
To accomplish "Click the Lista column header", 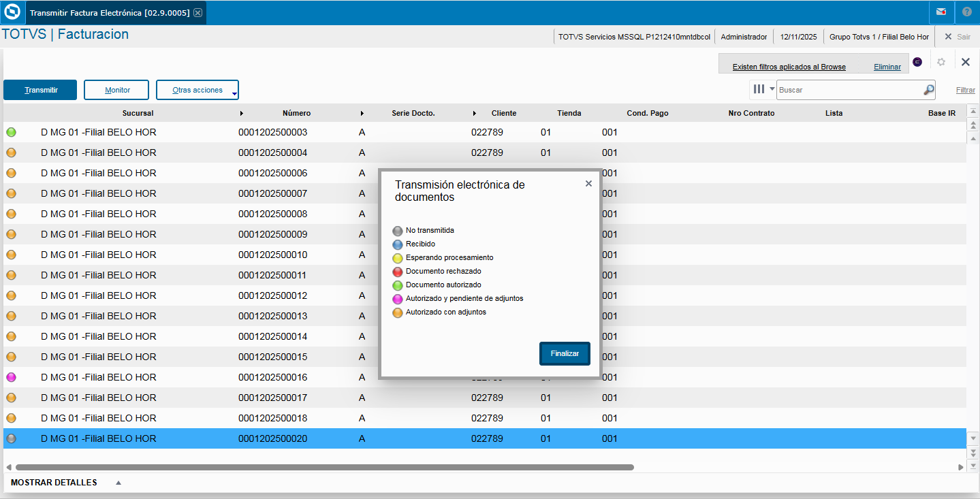I will click(x=834, y=113).
